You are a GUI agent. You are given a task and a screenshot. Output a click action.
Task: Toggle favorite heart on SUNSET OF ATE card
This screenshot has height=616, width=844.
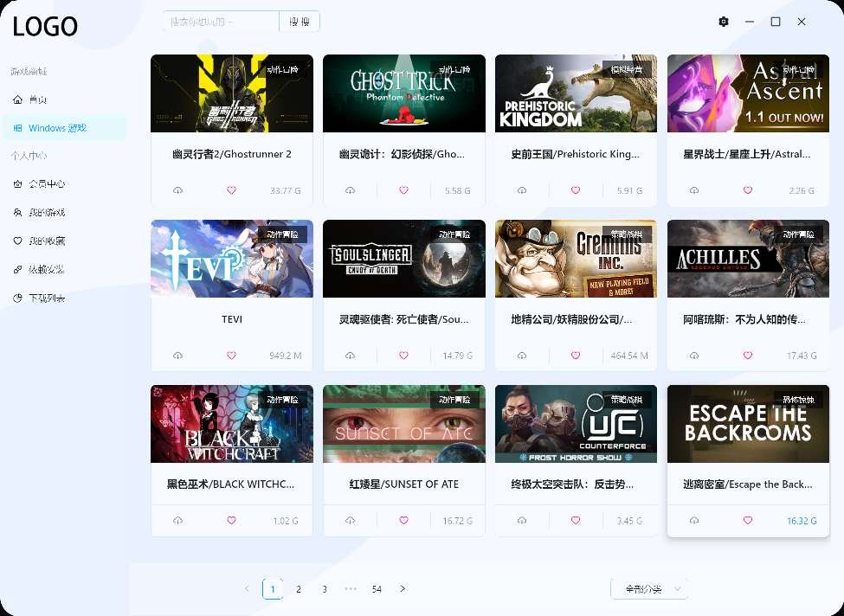point(403,521)
